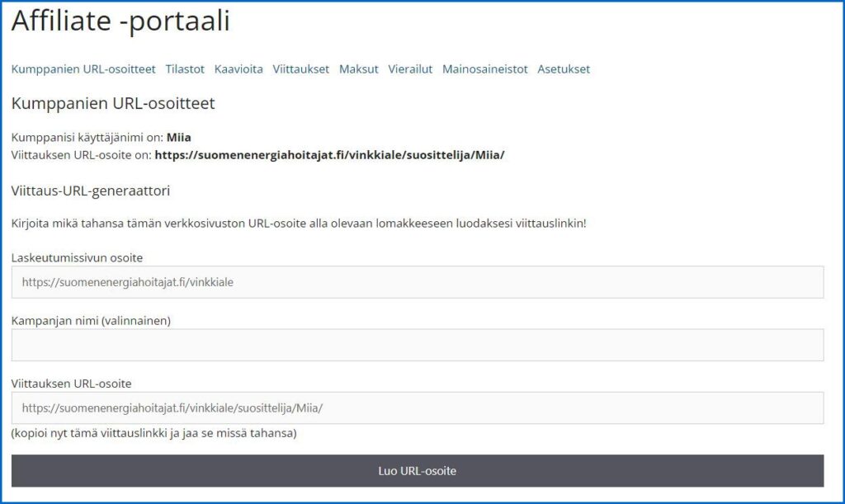
Task: View the Mainosaineistot tab
Action: click(485, 69)
